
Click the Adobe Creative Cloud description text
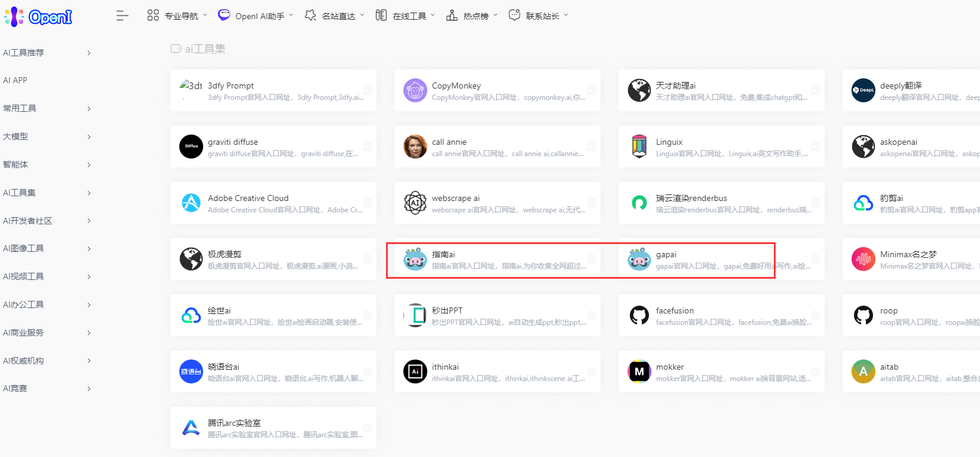pyautogui.click(x=286, y=210)
